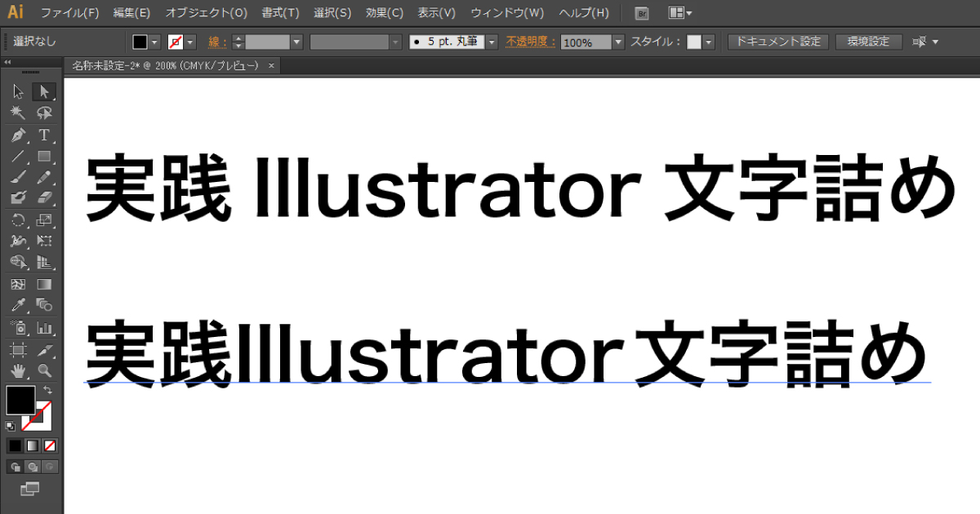Open the ウィンドウ(W) menu
The height and width of the screenshot is (514, 980).
click(x=506, y=13)
